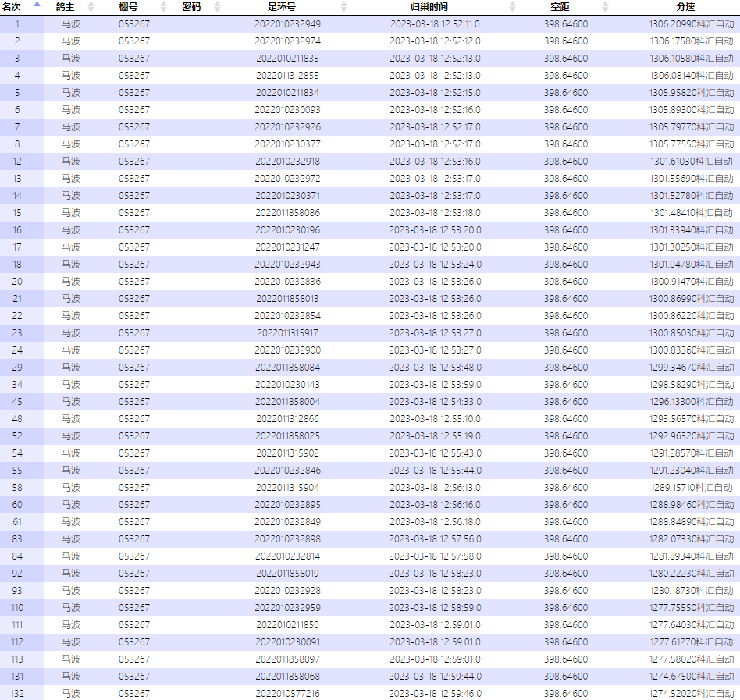Select ring number 2022010232972
The width and height of the screenshot is (740, 700).
click(x=287, y=179)
